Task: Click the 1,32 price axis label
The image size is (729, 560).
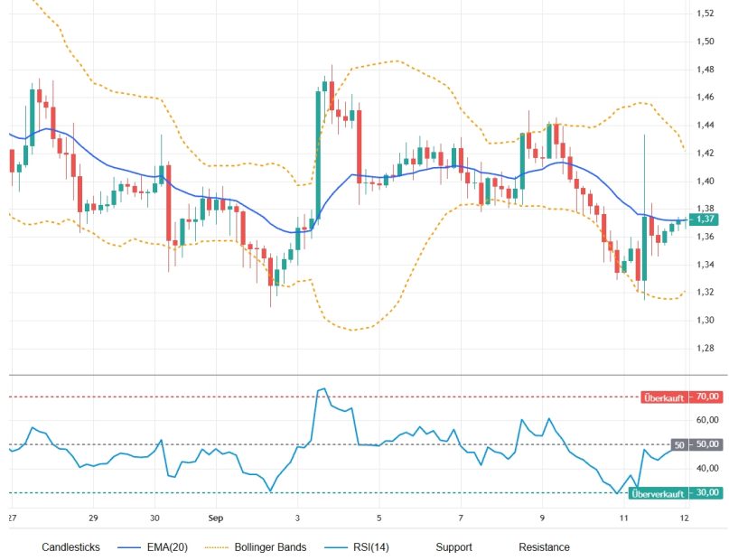Action: coord(706,292)
